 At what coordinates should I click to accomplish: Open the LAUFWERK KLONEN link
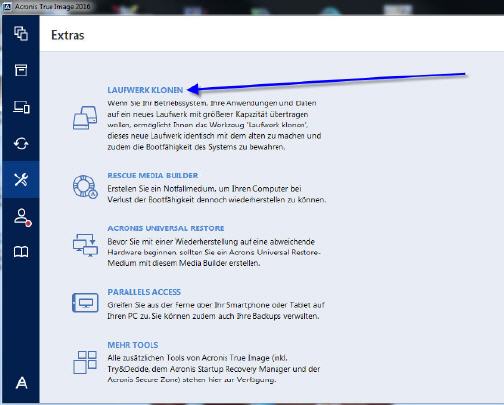pos(145,90)
